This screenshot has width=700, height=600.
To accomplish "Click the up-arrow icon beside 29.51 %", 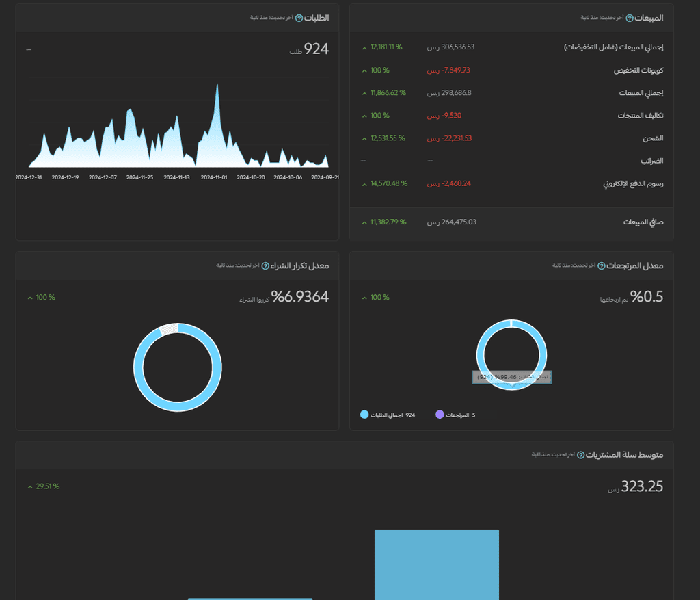I will 30,487.
